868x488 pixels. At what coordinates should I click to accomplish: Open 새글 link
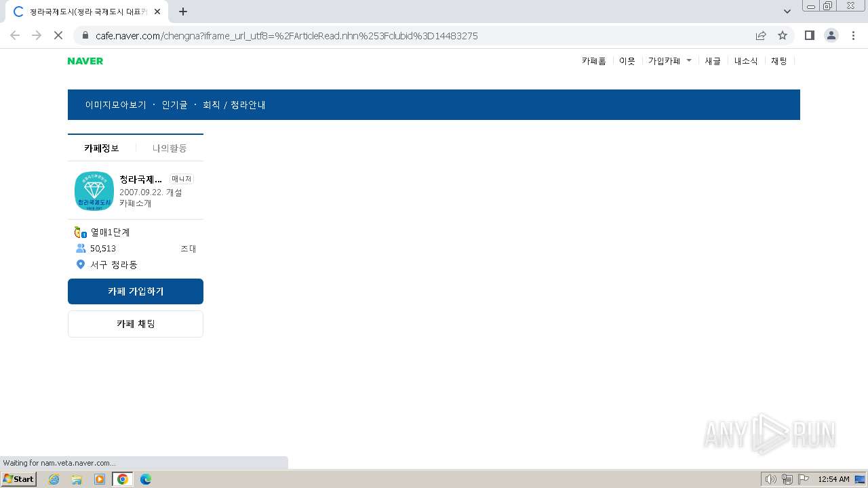tap(713, 61)
